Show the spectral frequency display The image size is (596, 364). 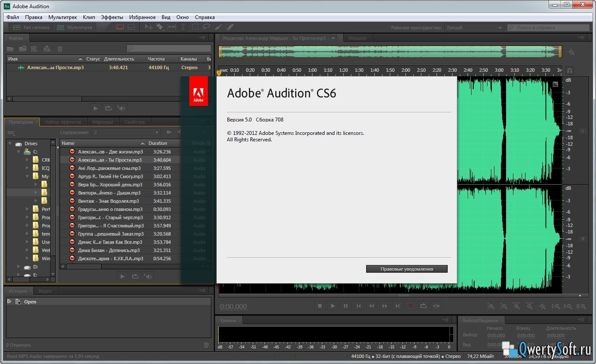point(120,27)
